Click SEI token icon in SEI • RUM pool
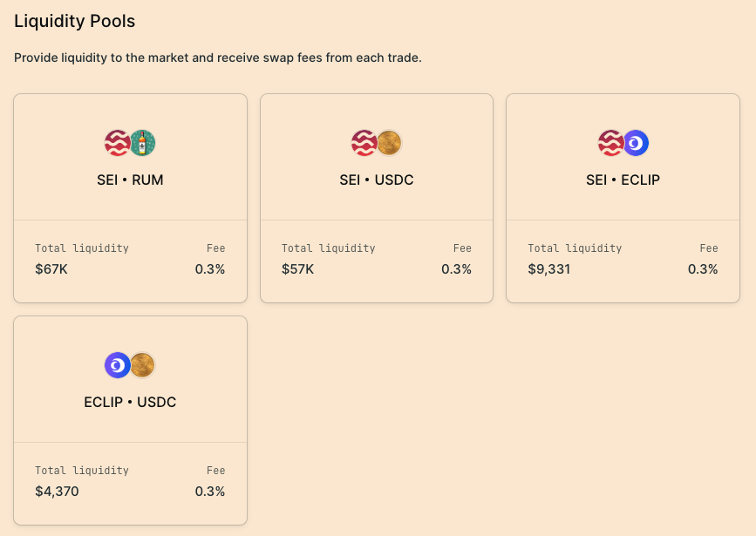 [x=117, y=143]
